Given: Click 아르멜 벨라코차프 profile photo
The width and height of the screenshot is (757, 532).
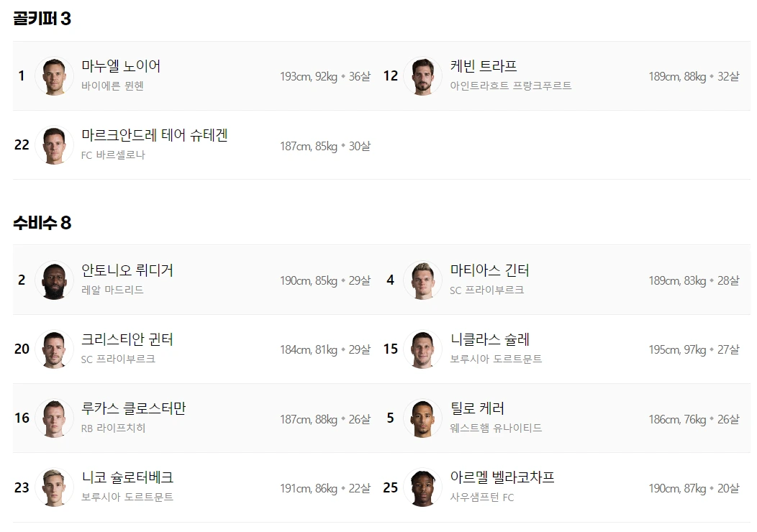Looking at the screenshot, I should pyautogui.click(x=422, y=487).
